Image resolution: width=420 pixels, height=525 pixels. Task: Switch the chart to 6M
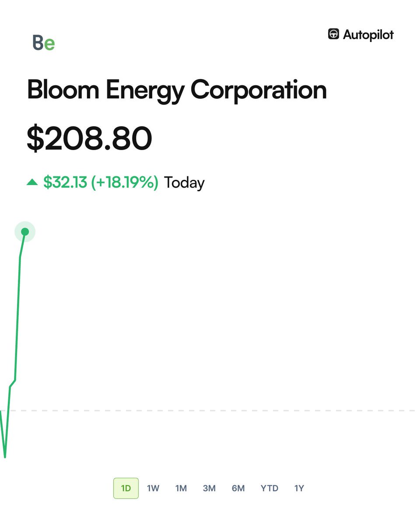click(x=238, y=488)
